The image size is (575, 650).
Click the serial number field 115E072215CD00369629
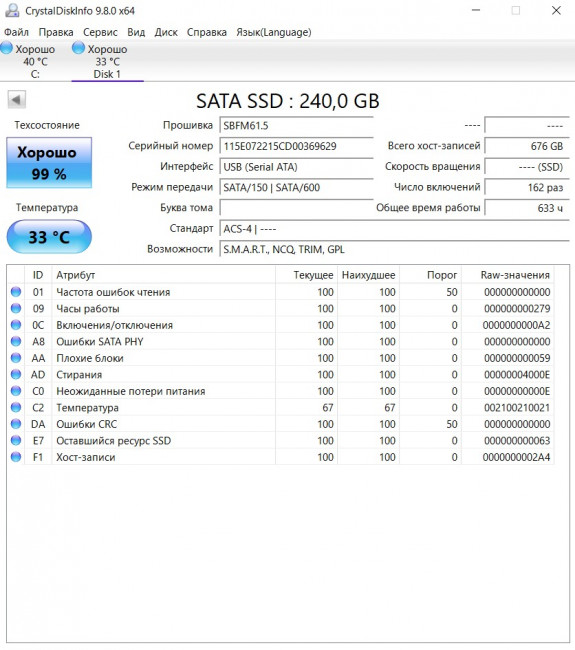tap(296, 146)
